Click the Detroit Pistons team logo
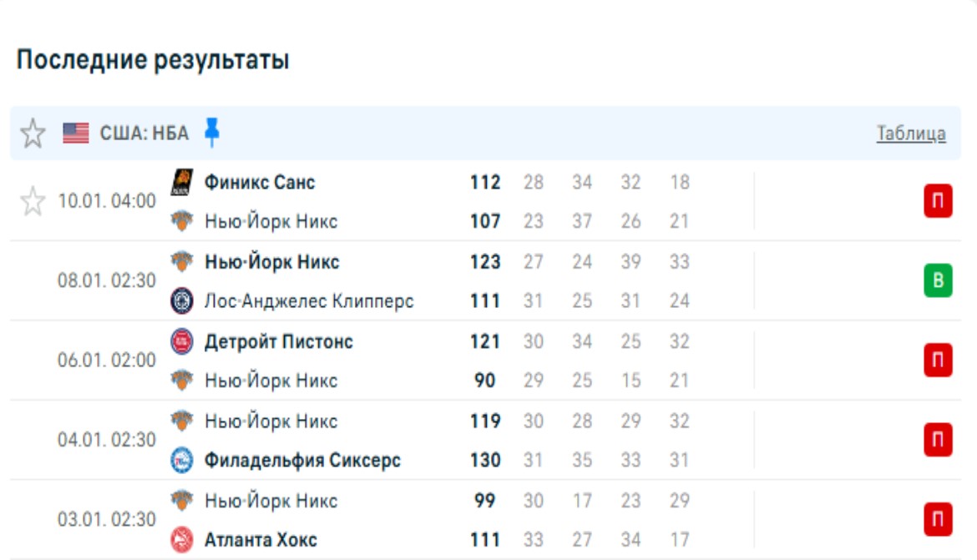 (x=182, y=341)
